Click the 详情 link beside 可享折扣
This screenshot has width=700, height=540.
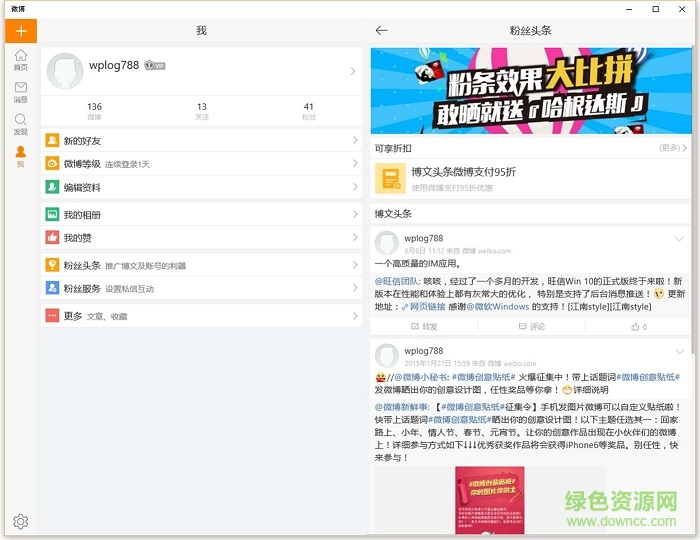tap(672, 148)
